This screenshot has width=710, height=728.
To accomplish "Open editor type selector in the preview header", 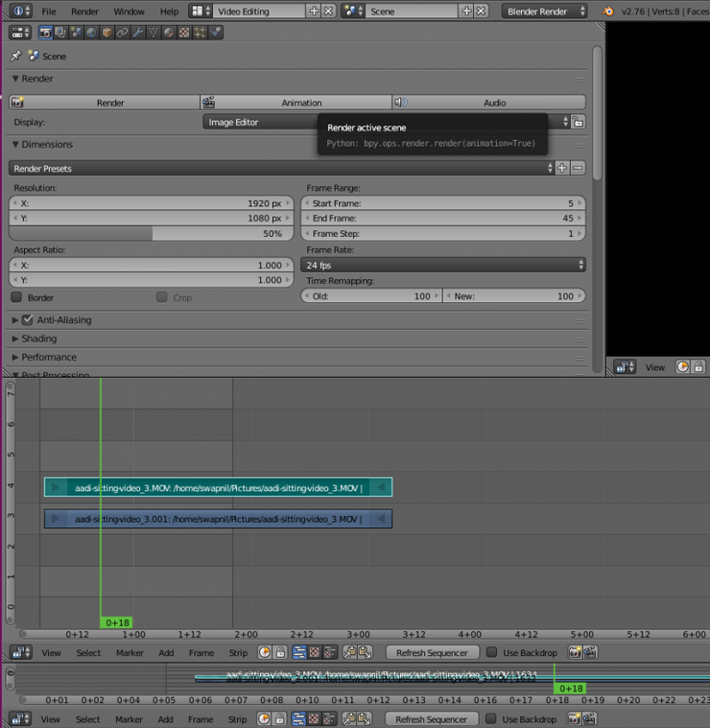I will [x=625, y=367].
